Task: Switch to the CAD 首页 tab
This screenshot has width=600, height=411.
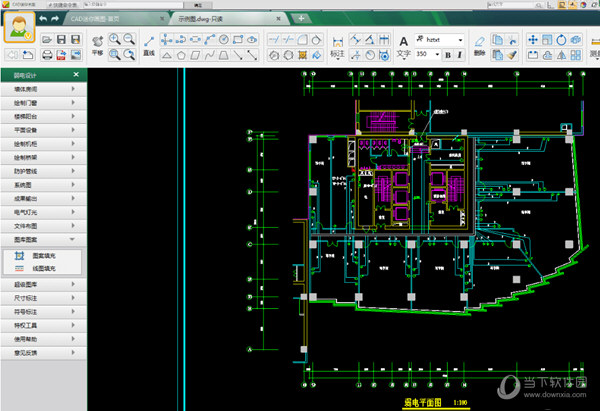Action: coord(115,19)
